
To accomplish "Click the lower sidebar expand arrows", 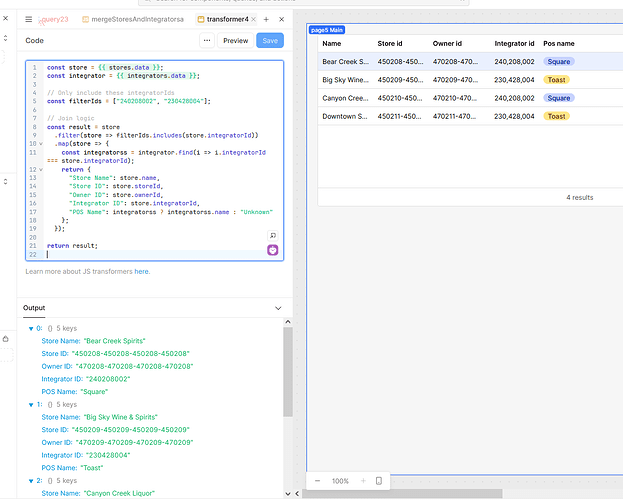I will (x=6, y=182).
